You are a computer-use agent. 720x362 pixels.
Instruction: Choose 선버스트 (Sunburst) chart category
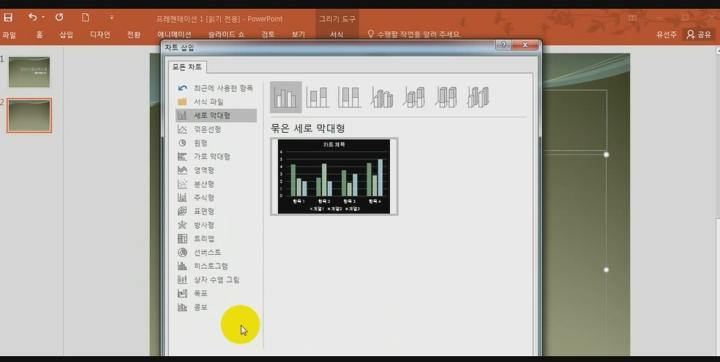(x=216, y=252)
